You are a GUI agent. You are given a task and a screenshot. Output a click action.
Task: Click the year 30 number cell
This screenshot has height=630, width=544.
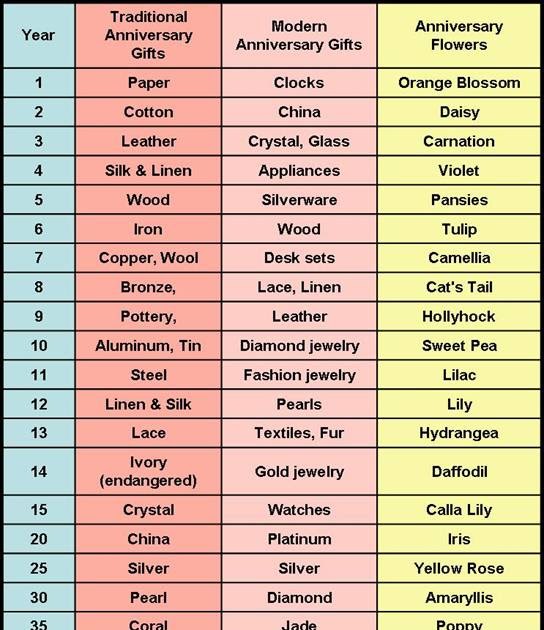tap(39, 598)
